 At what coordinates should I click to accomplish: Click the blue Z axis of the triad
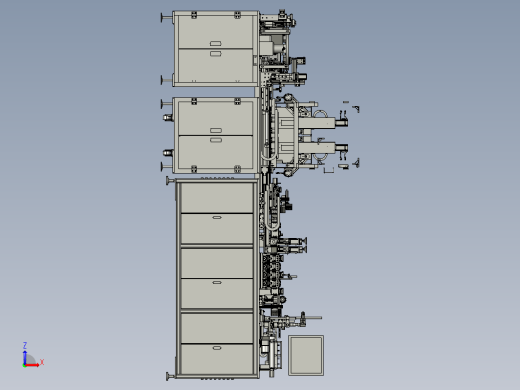pos(25,357)
